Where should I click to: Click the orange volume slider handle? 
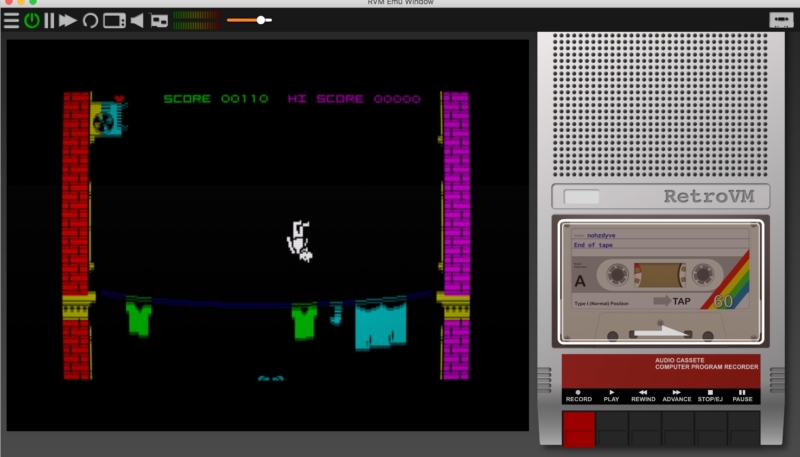coord(261,20)
